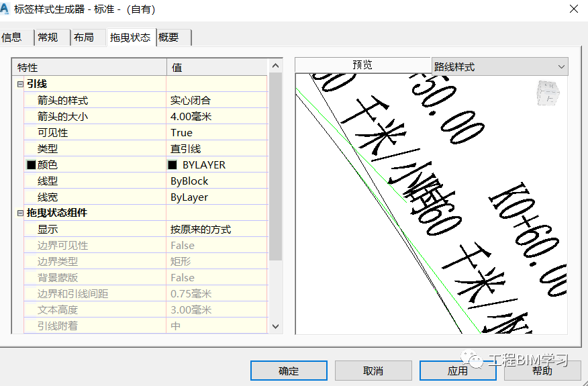Click the 0.75毫米 gap value
Screen dimensions: 588x386
[191, 294]
